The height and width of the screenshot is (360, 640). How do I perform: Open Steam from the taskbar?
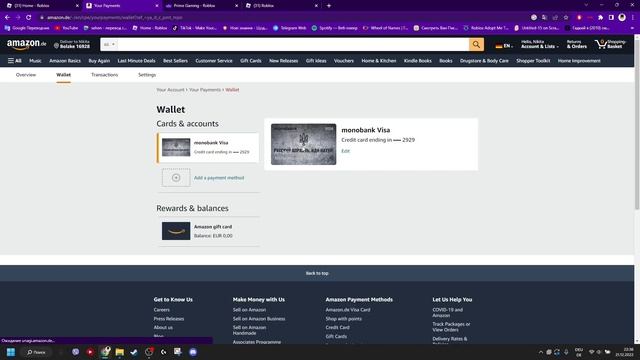pyautogui.click(x=134, y=352)
